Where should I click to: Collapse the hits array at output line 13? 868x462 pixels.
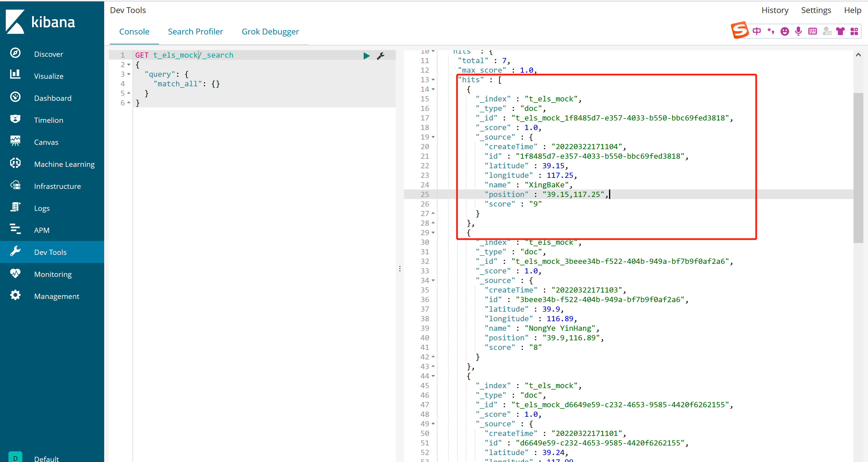click(433, 80)
